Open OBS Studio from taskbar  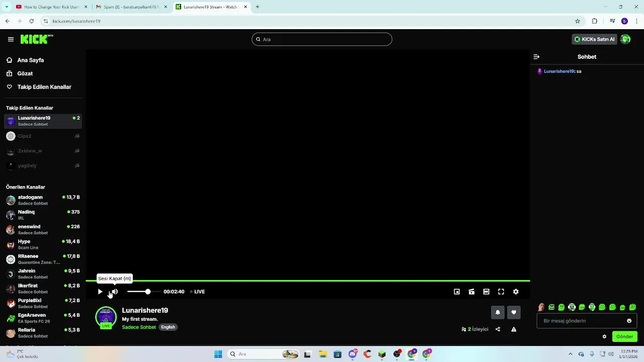tap(397, 354)
